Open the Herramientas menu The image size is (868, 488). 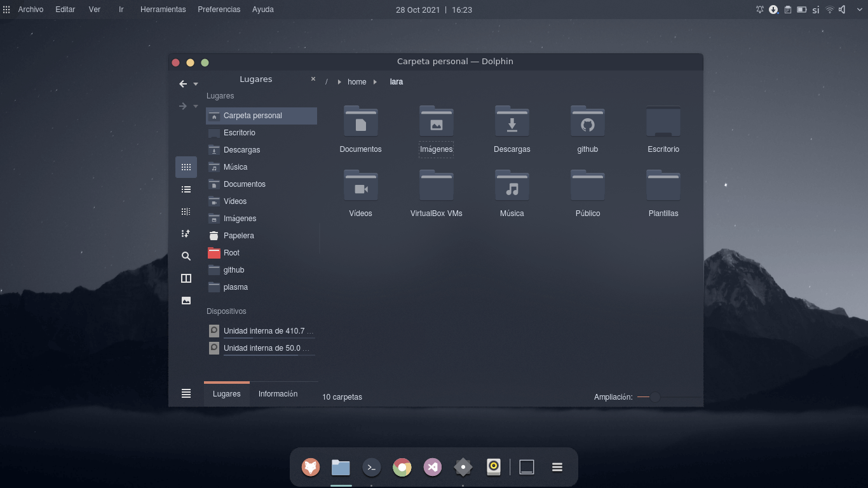[163, 10]
